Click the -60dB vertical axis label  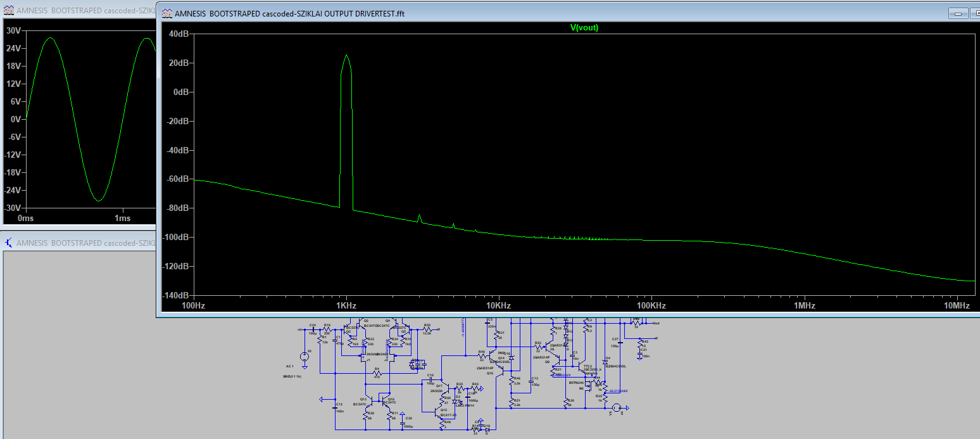[176, 179]
